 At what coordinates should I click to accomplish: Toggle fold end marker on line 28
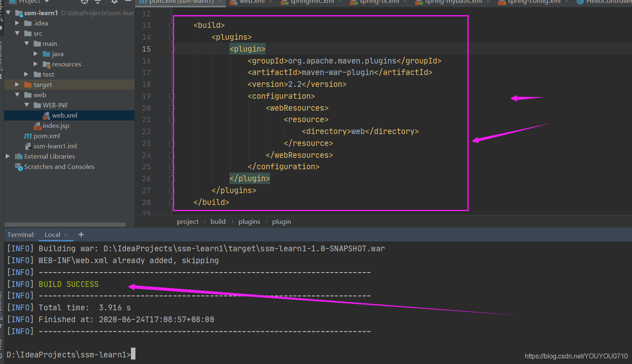(x=172, y=202)
